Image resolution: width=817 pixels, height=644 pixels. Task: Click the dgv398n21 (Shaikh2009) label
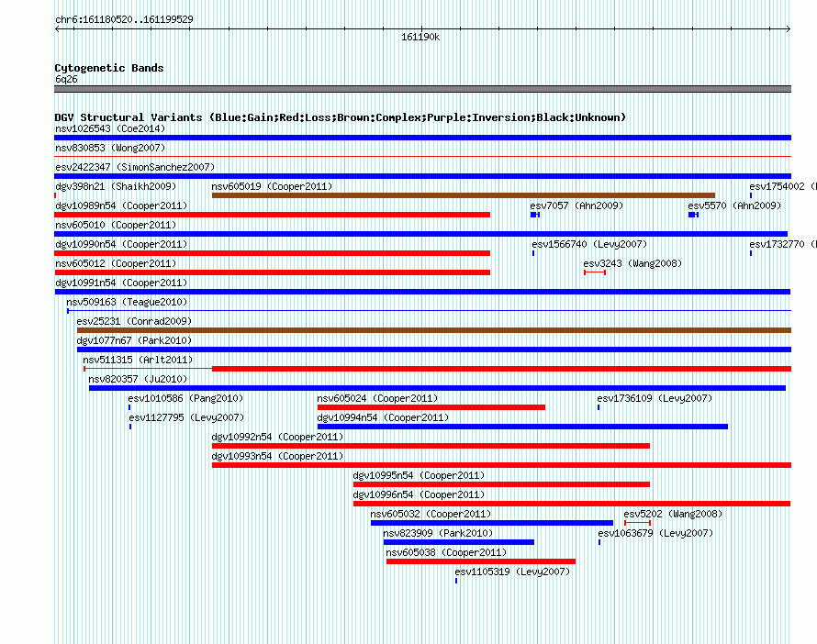point(116,186)
